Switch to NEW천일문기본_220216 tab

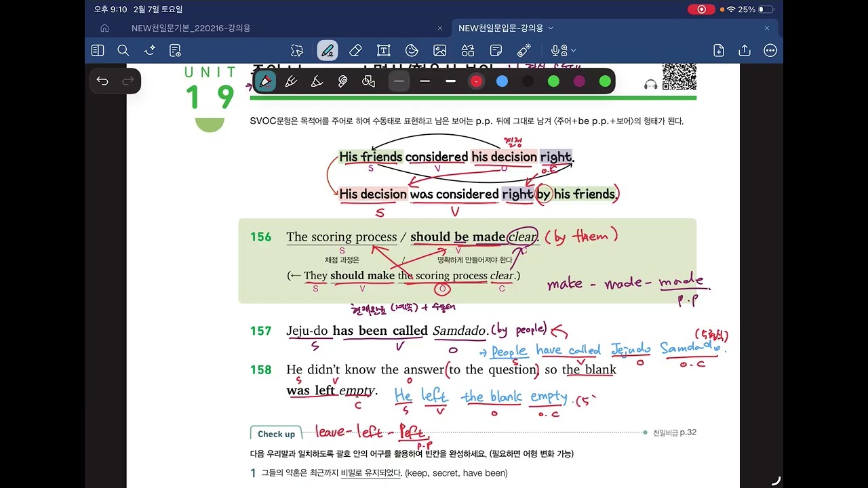(191, 28)
